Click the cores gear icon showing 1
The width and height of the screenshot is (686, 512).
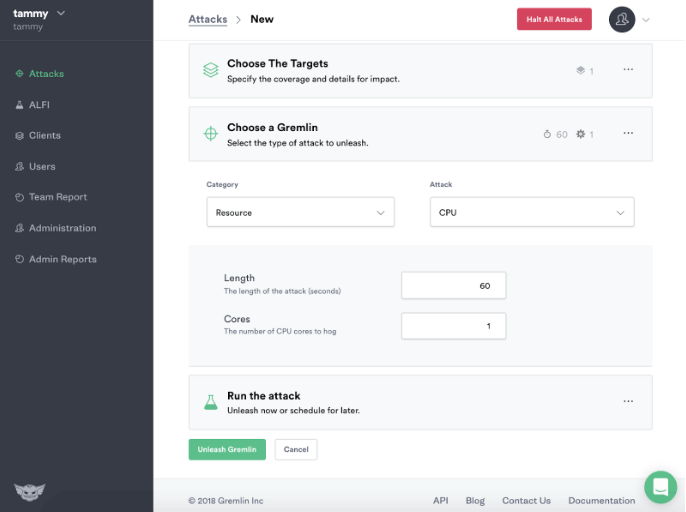[580, 134]
